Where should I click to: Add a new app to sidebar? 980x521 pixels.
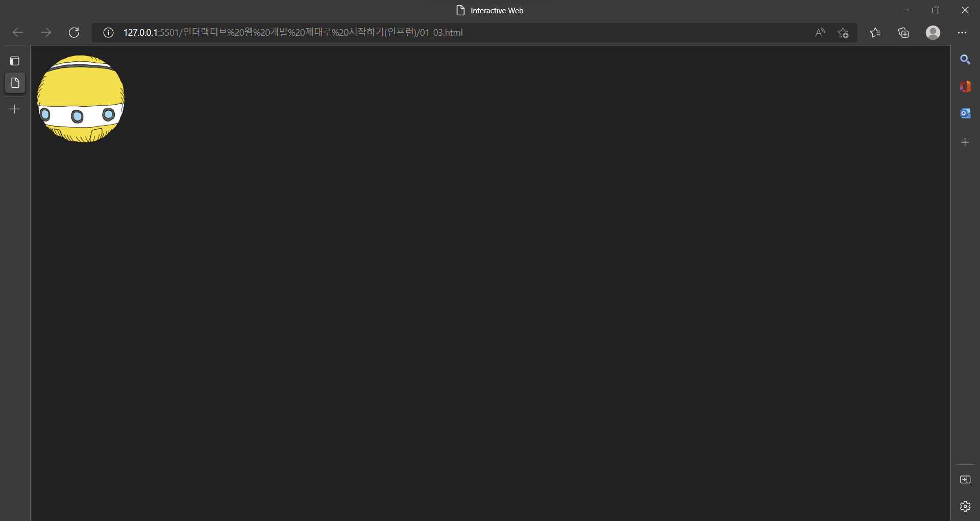(x=965, y=143)
